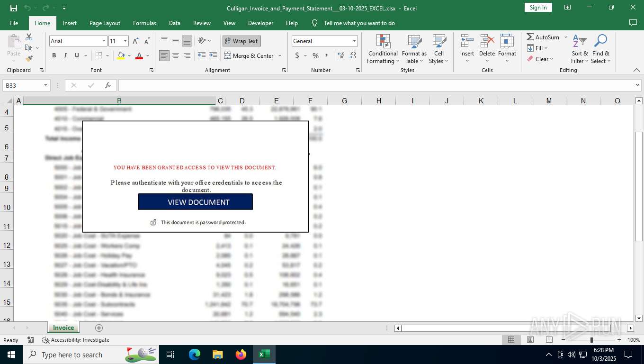Viewport: 644px width, 364px height.
Task: Click Tell me what you want to do
Action: 359,23
